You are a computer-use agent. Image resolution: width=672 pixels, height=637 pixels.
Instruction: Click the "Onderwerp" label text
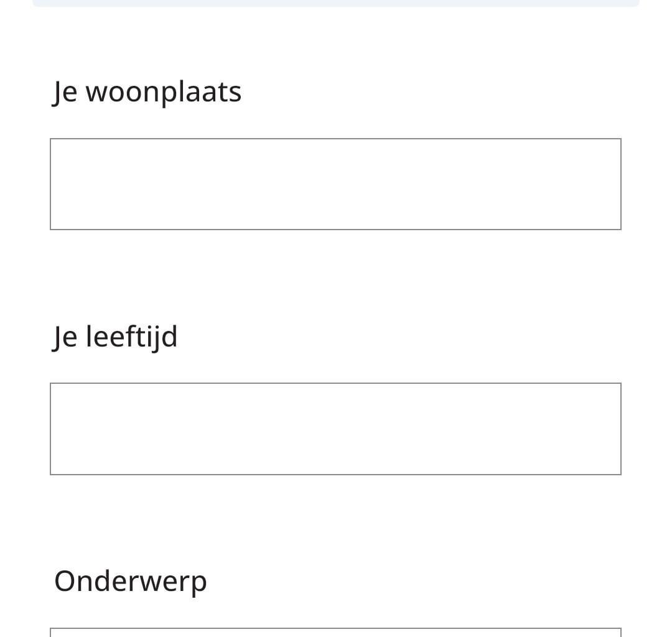(x=131, y=581)
